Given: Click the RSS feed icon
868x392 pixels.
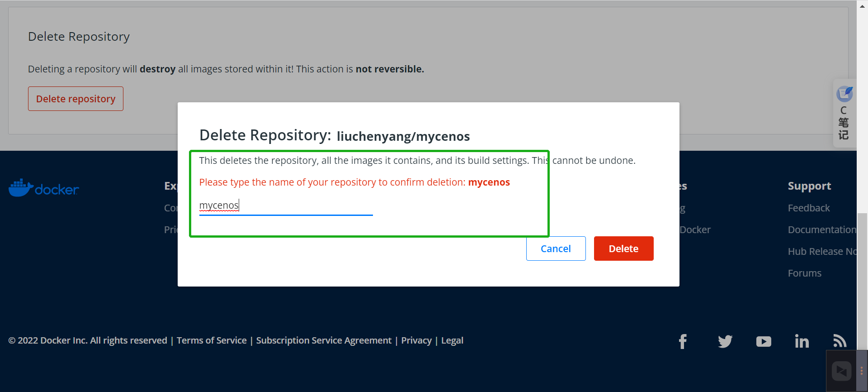Looking at the screenshot, I should click(x=840, y=341).
